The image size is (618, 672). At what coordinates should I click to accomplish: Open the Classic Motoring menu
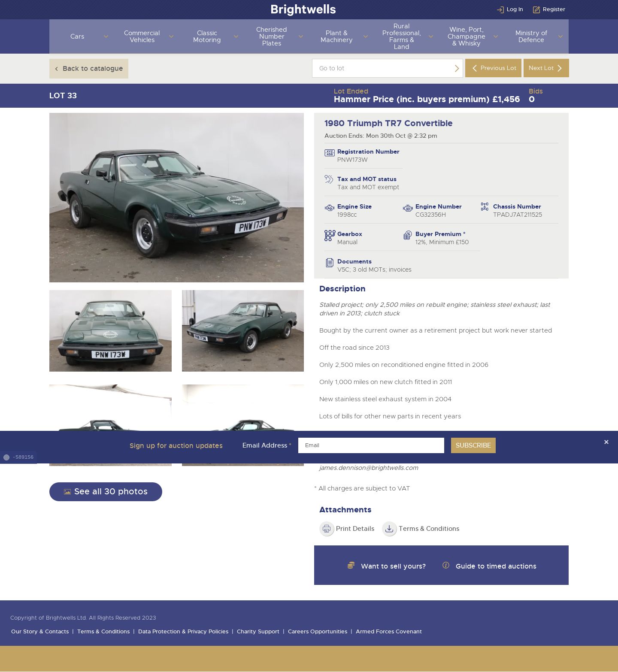pos(207,36)
